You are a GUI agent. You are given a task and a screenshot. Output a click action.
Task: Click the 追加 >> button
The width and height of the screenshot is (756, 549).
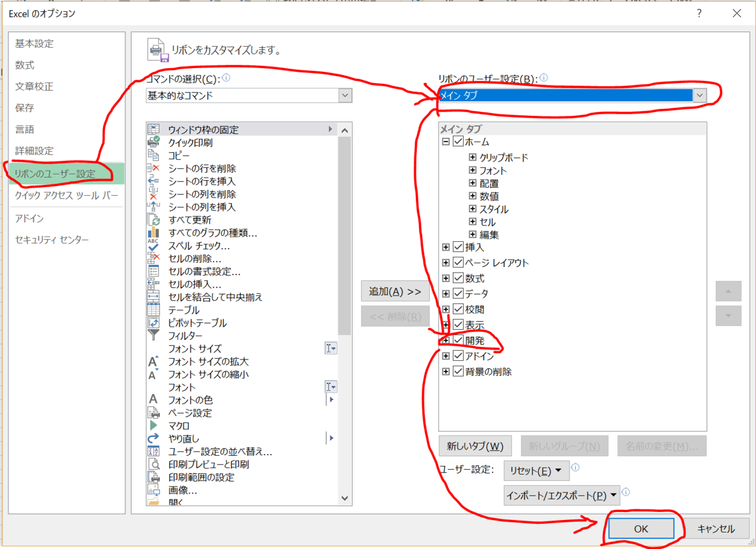coord(395,291)
